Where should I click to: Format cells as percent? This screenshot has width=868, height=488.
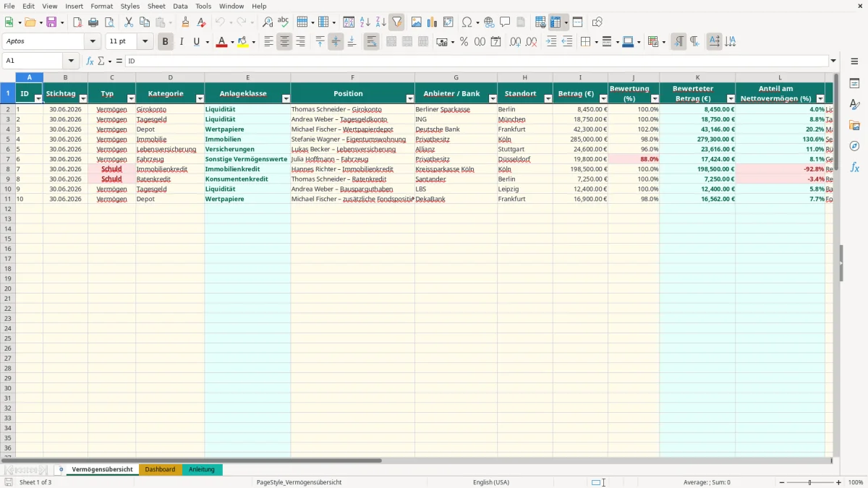coord(464,42)
